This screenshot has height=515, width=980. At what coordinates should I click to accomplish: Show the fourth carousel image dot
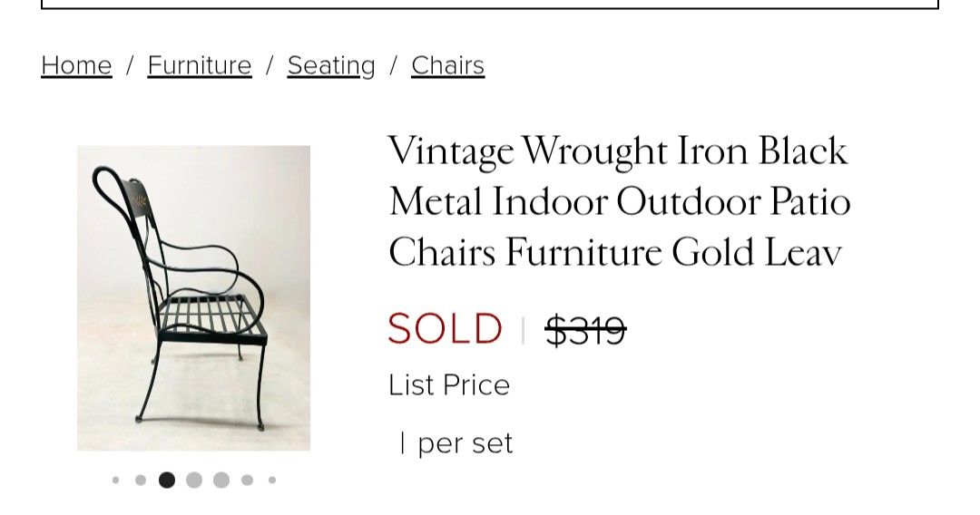pyautogui.click(x=194, y=481)
